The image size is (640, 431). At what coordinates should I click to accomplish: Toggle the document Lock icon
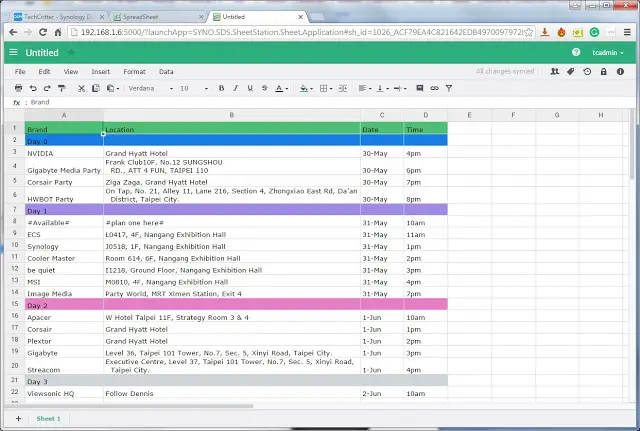603,71
